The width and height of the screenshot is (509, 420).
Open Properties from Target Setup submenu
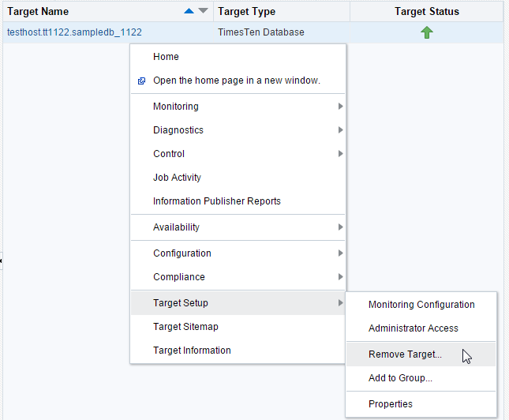421,403
